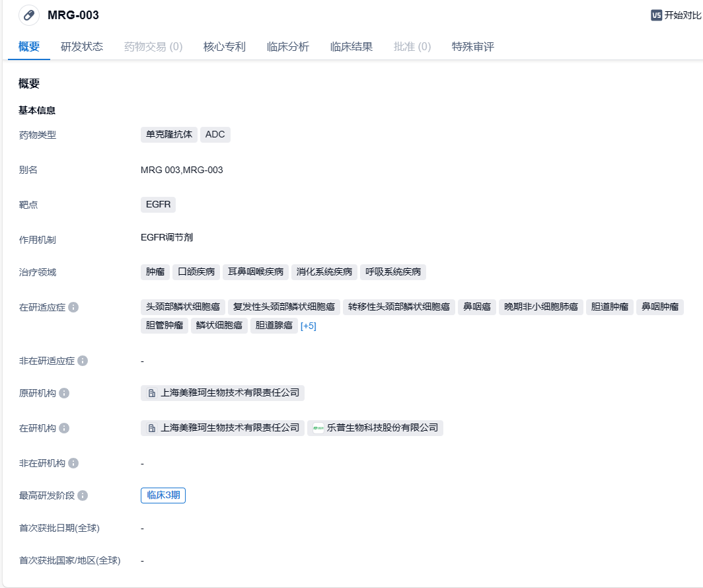This screenshot has width=703, height=588.
Task: Expand the +5 more indications
Action: click(309, 326)
